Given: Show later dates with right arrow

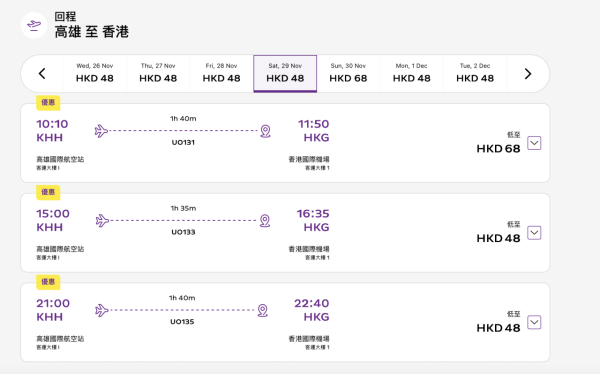Looking at the screenshot, I should pyautogui.click(x=528, y=73).
